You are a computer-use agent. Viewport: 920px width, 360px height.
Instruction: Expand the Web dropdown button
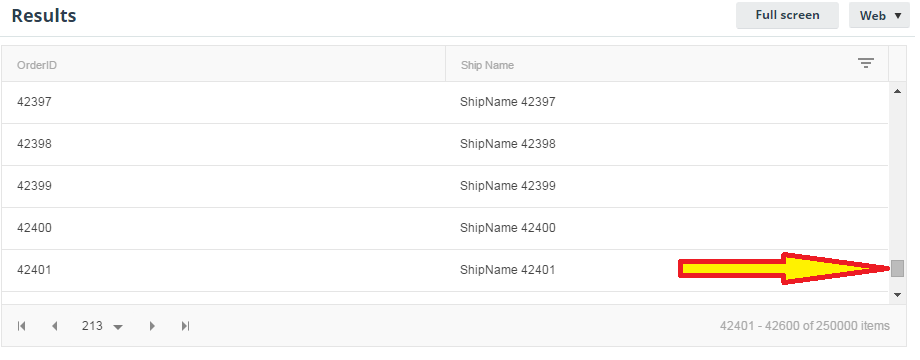point(879,16)
